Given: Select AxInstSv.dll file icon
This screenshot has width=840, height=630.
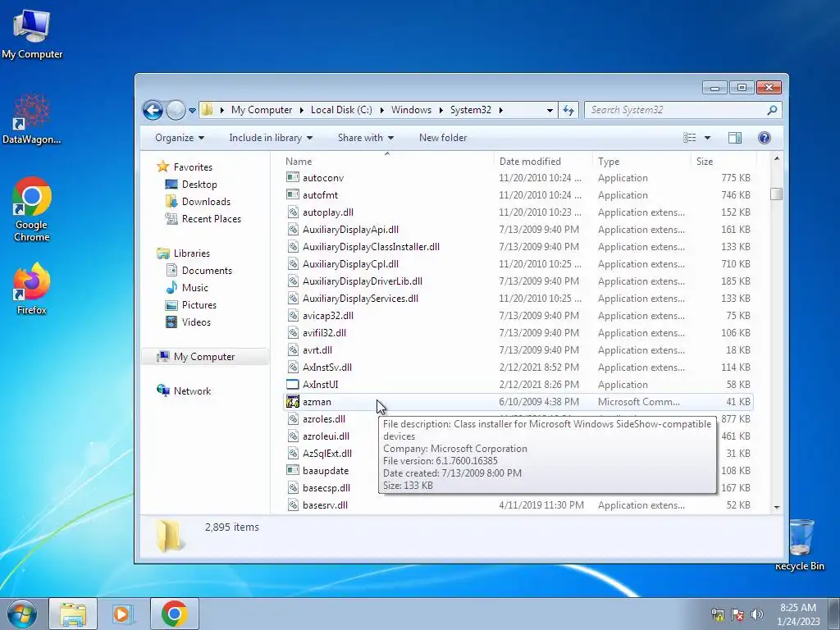Looking at the screenshot, I should tap(293, 367).
